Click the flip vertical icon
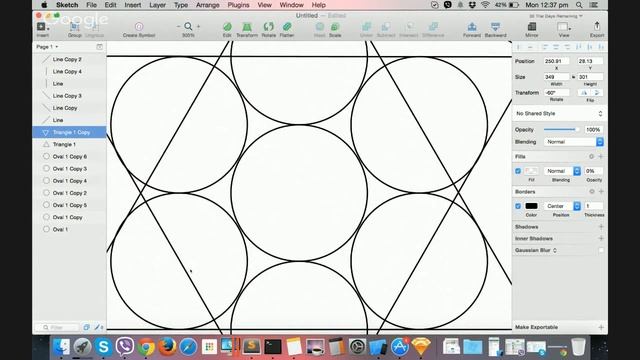 (596, 93)
